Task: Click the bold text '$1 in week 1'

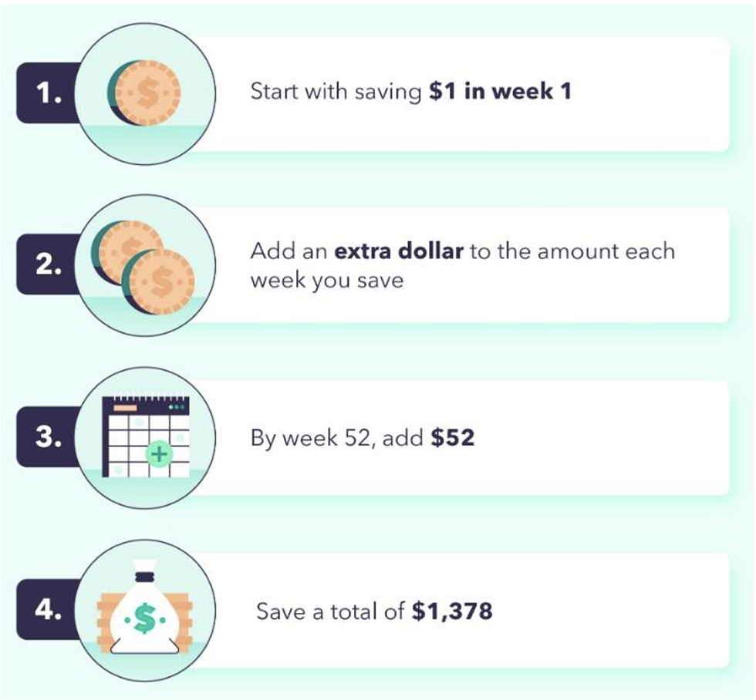Action: tap(501, 91)
